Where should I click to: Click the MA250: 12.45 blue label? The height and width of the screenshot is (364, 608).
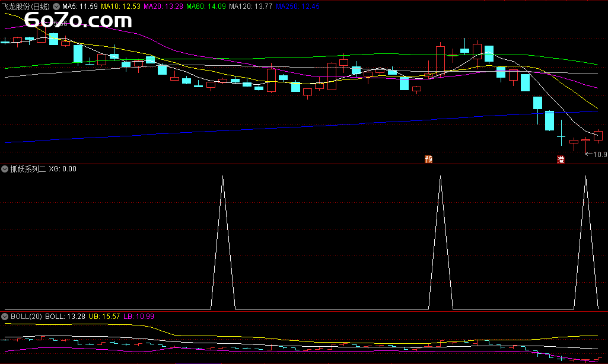(298, 7)
